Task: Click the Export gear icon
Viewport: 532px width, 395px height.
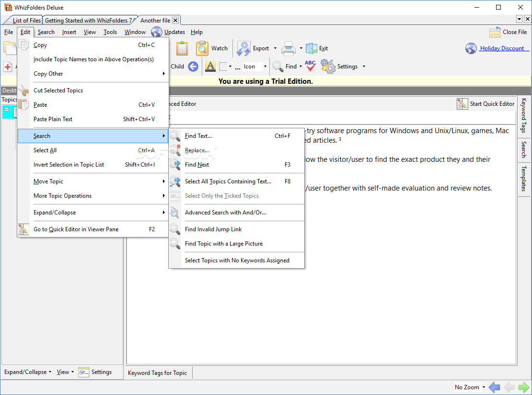Action: pos(243,48)
